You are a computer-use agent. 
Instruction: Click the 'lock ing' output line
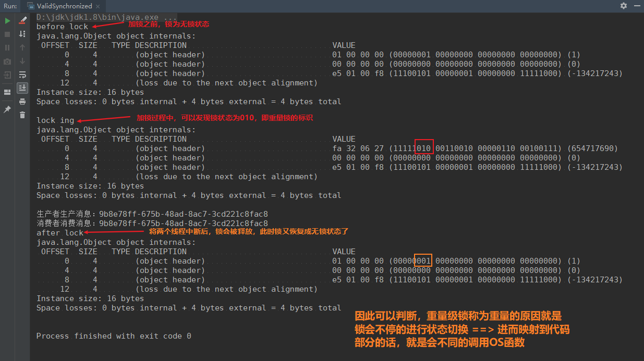pyautogui.click(x=55, y=120)
